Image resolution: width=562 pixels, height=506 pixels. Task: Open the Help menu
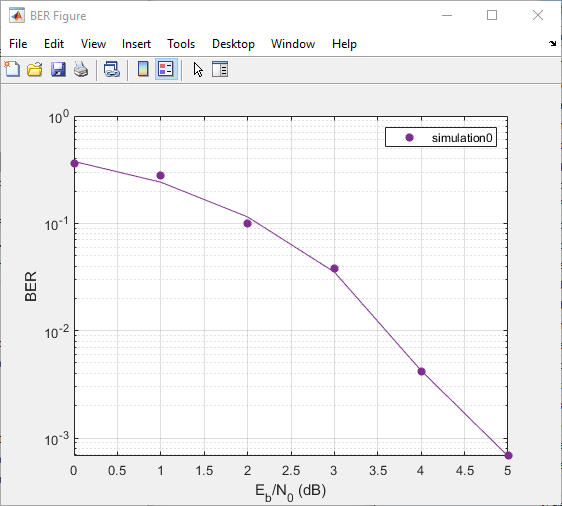pos(344,44)
